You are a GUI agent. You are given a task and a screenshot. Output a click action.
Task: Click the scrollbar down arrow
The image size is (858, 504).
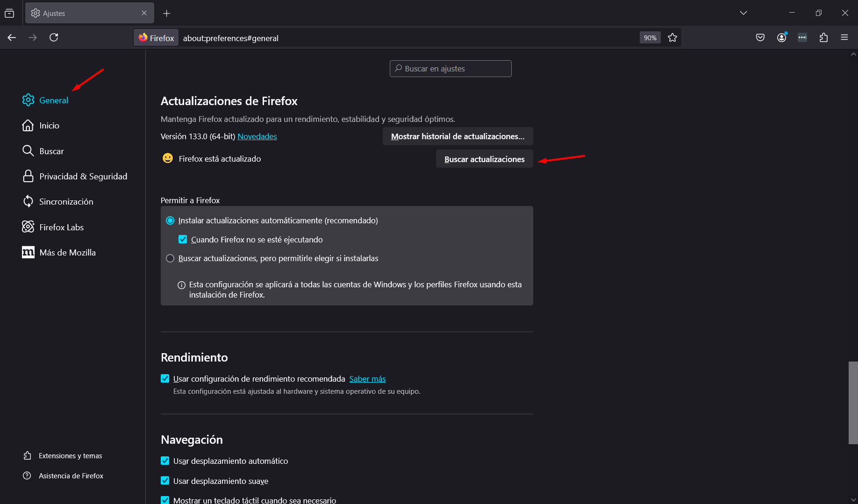[853, 499]
